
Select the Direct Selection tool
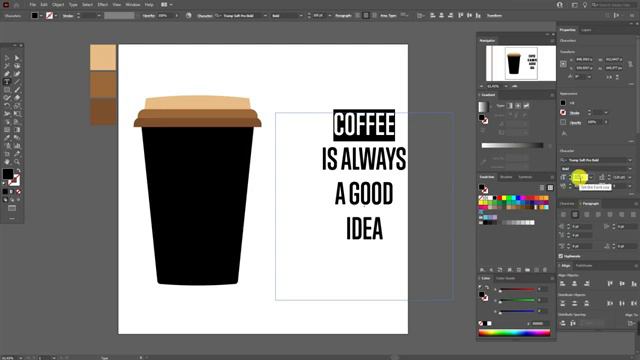[17, 58]
